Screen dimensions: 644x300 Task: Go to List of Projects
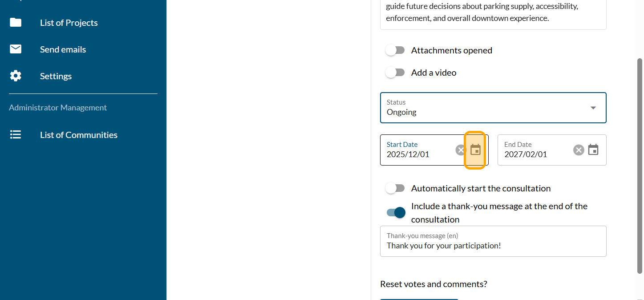point(69,23)
